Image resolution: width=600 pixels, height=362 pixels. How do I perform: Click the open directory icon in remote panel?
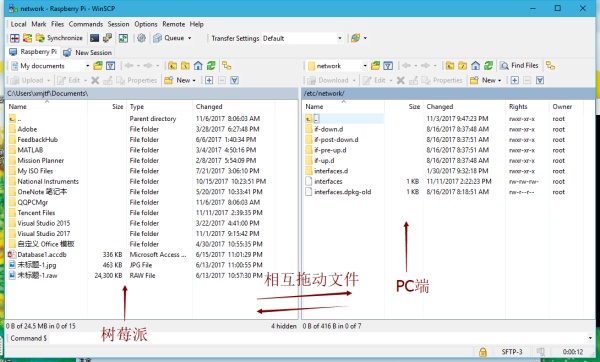point(375,66)
